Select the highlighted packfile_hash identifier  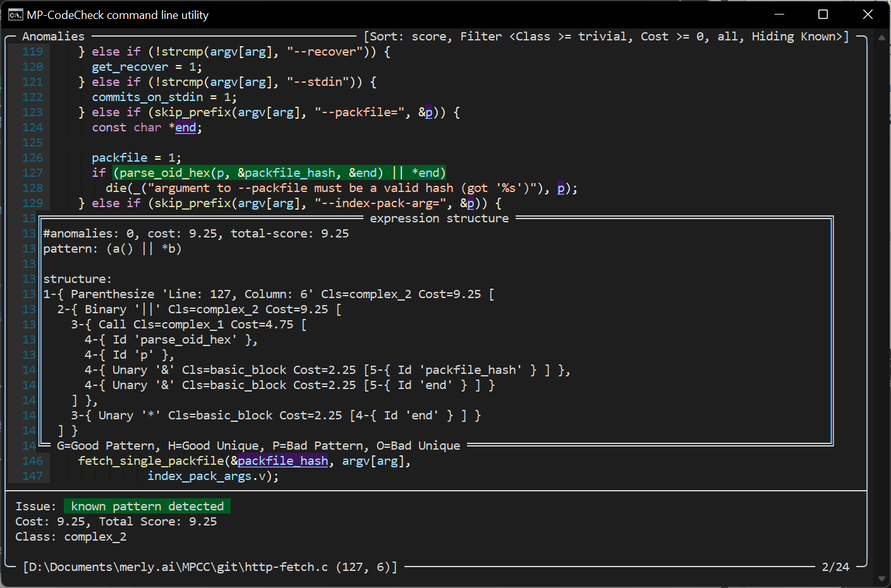point(282,460)
